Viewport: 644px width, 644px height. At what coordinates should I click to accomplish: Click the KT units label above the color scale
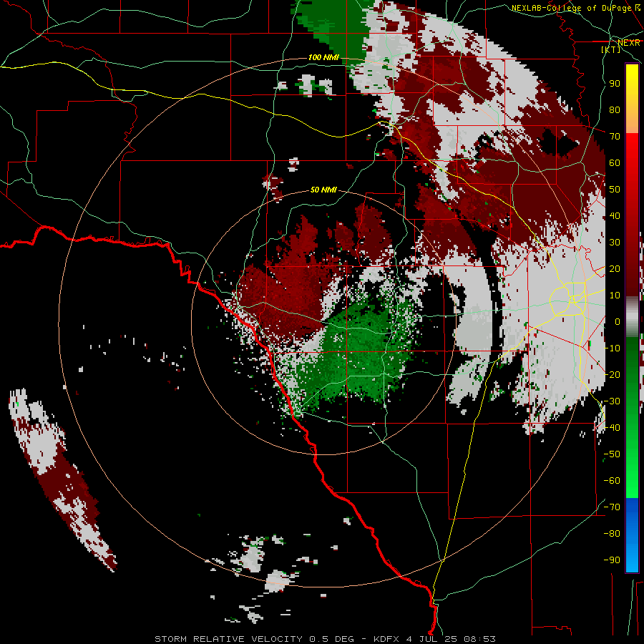point(611,49)
